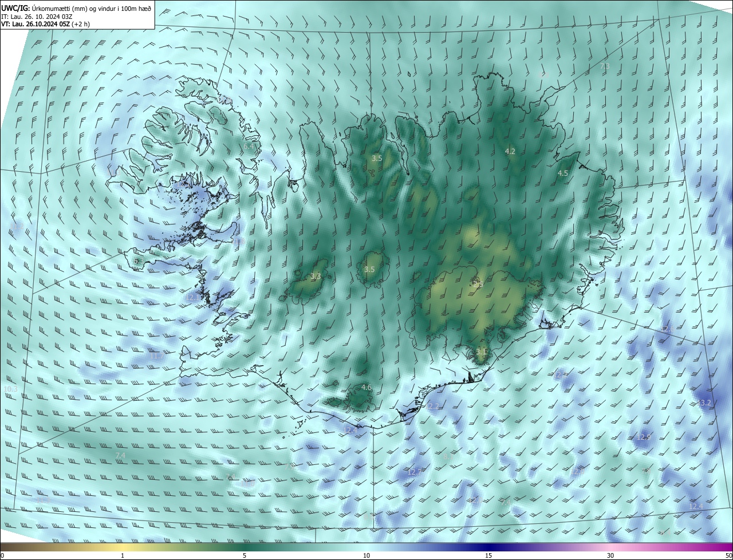Click the 5 tick label on the colour scale

tap(245, 556)
